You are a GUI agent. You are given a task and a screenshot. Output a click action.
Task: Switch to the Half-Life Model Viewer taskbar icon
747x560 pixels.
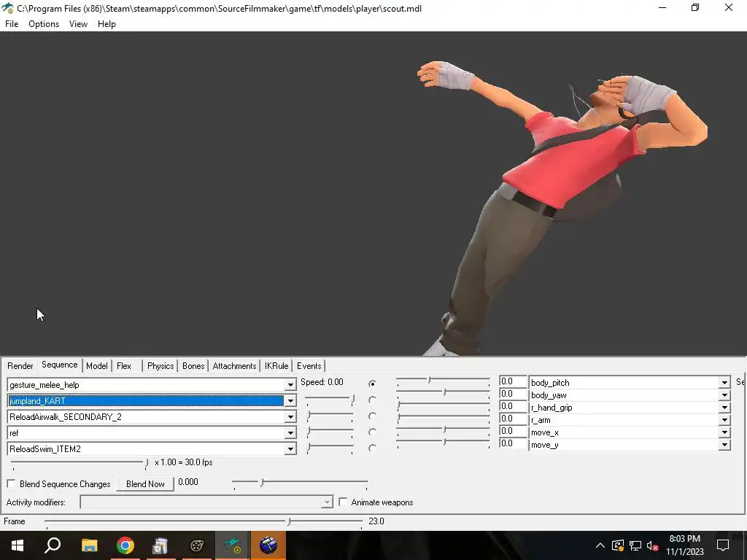click(233, 545)
